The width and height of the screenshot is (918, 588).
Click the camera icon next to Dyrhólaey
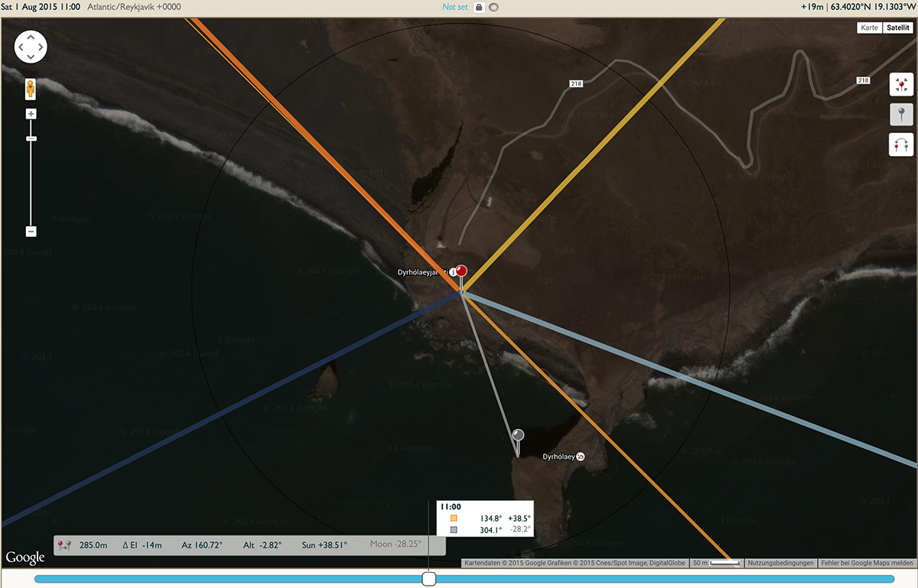[x=580, y=456]
